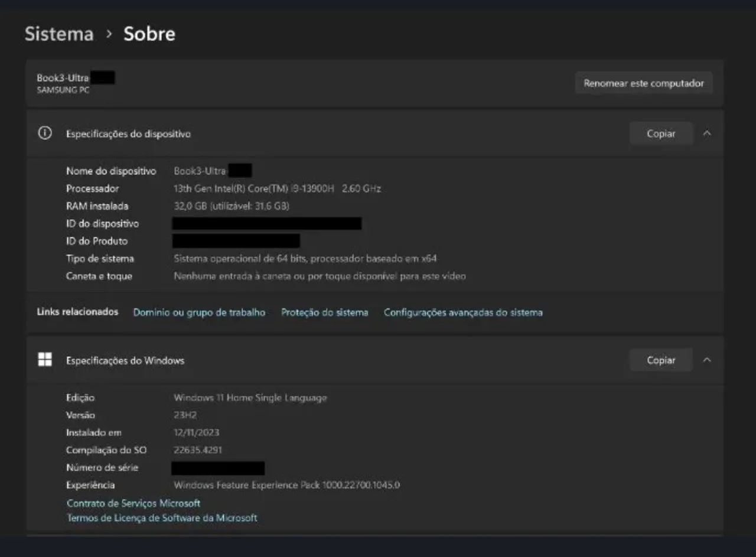
Task: Click the ID do Produto label
Action: pyautogui.click(x=96, y=241)
